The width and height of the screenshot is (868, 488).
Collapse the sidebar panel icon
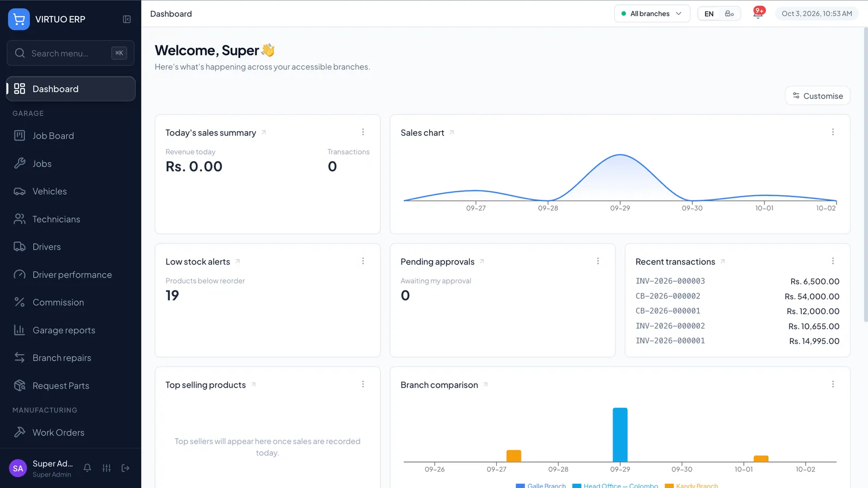[x=126, y=19]
